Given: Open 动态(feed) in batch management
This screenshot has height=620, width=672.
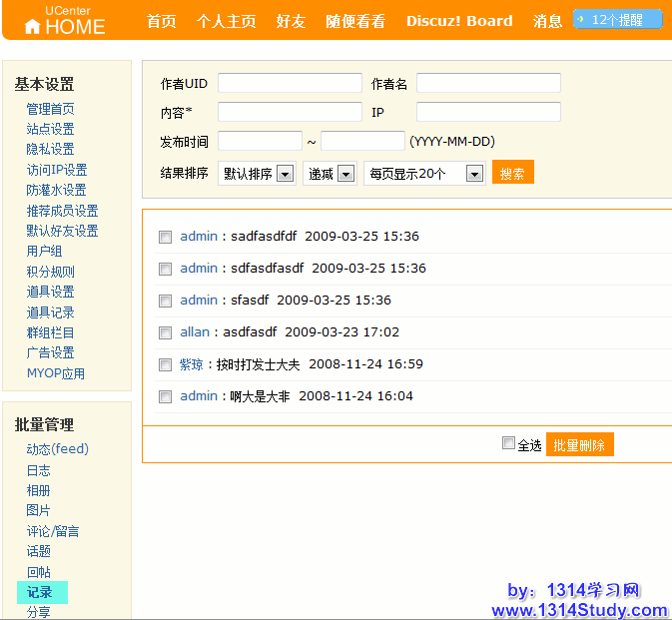Looking at the screenshot, I should (57, 449).
